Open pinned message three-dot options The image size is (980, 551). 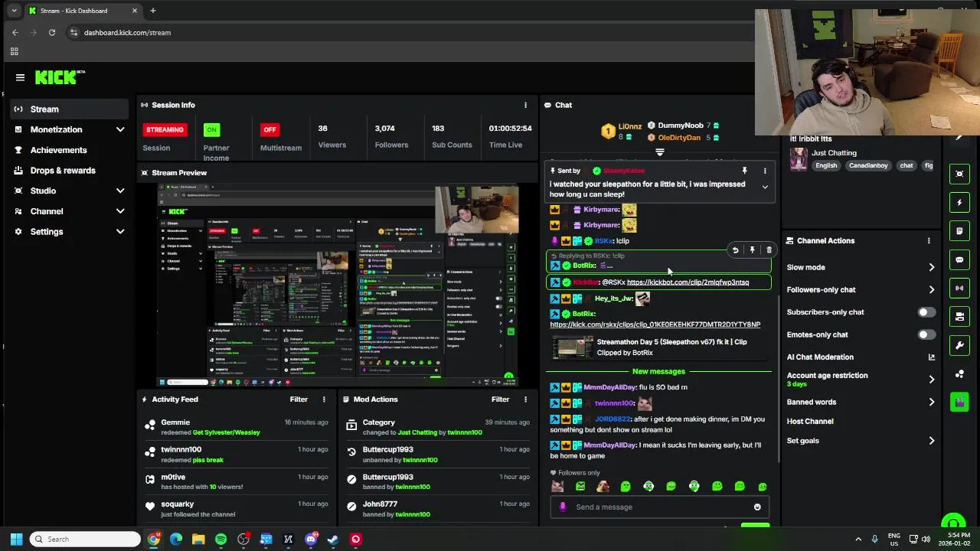click(764, 171)
